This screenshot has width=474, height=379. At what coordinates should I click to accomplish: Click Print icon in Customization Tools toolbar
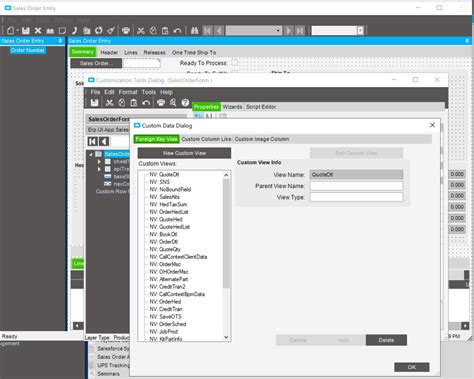click(161, 103)
